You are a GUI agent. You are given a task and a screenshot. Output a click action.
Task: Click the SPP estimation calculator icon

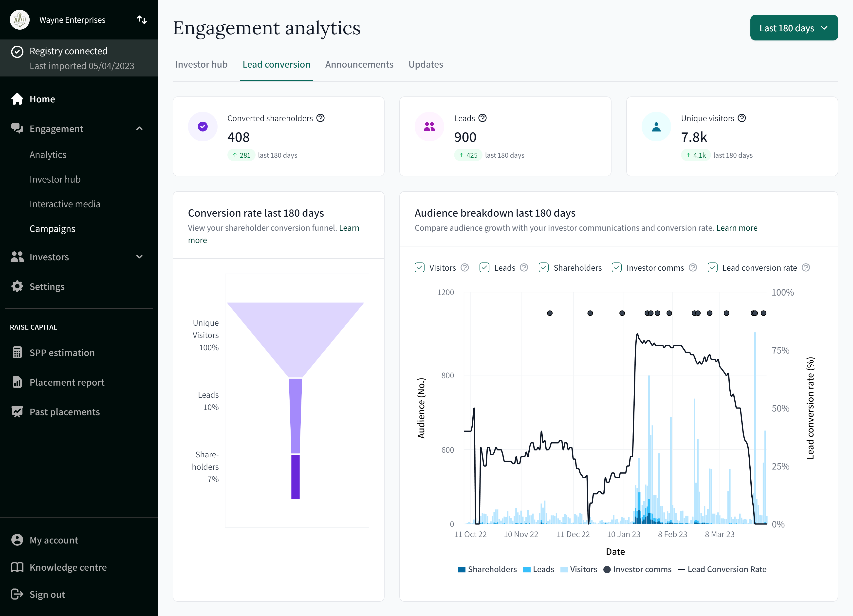(x=17, y=352)
